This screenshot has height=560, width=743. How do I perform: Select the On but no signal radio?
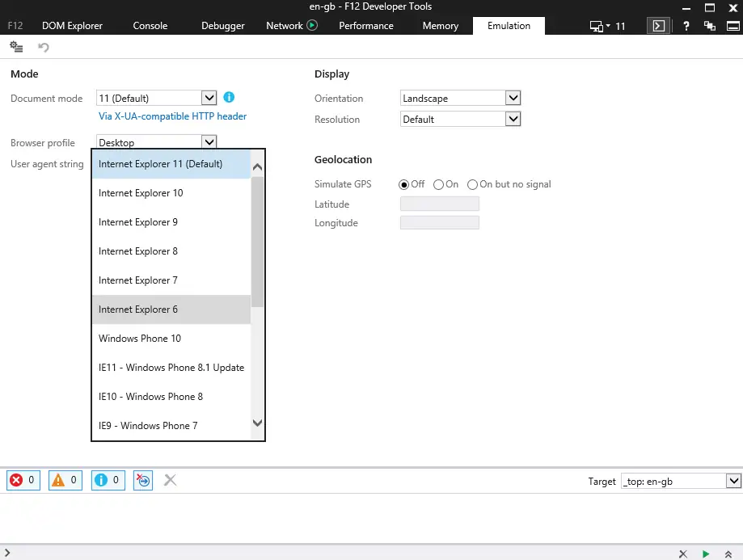472,184
